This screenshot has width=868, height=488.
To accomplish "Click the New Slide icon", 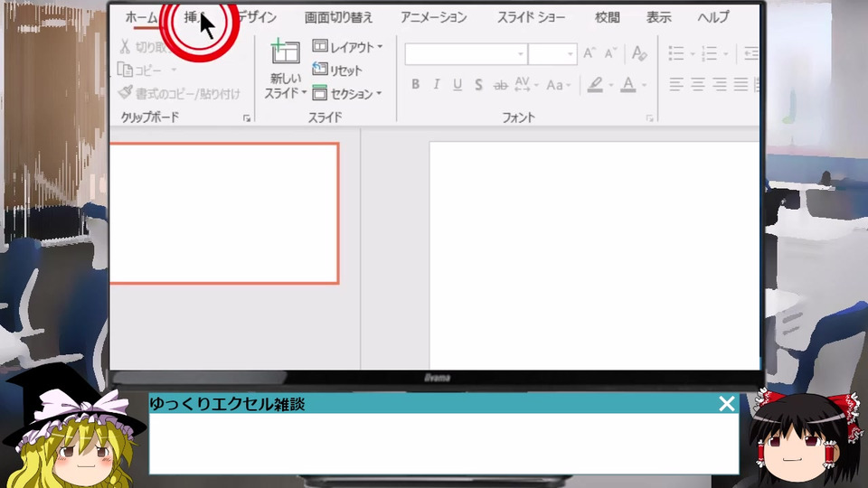I will pos(285,52).
